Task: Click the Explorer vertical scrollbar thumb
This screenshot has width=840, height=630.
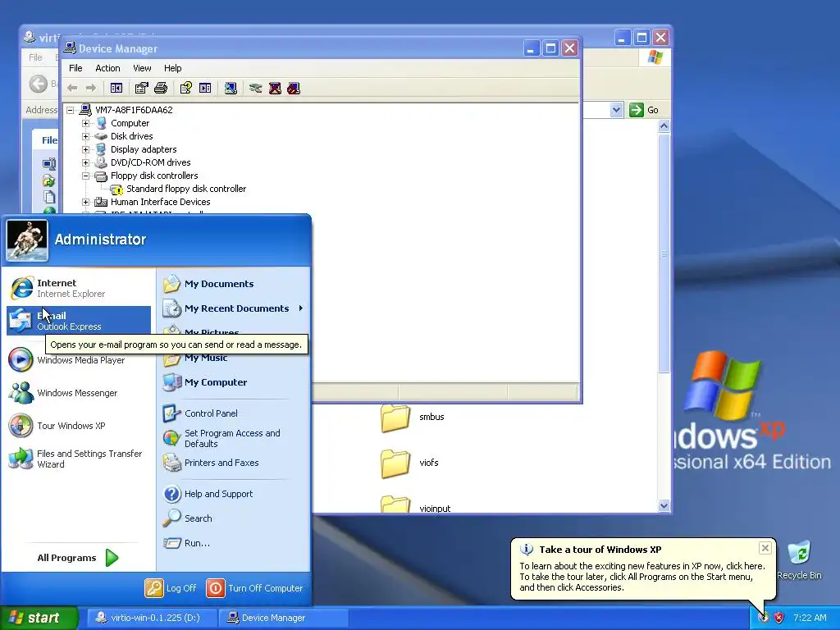Action: [x=664, y=253]
